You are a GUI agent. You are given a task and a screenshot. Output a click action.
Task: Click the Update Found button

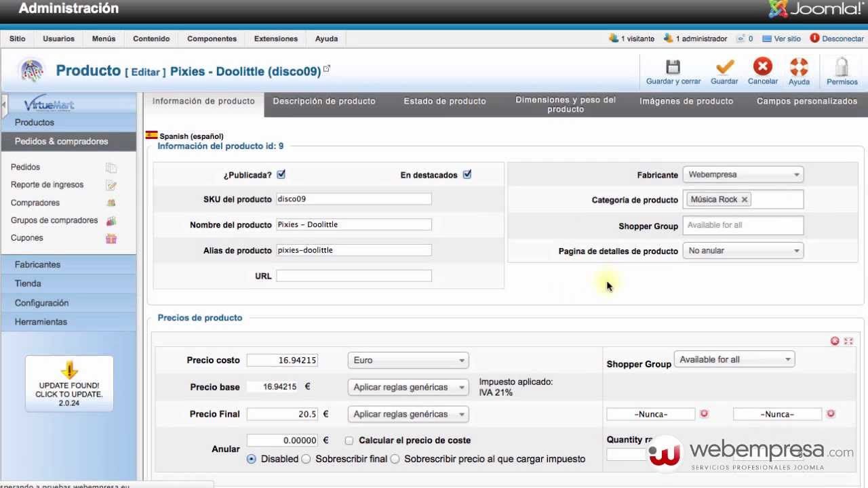click(x=69, y=384)
